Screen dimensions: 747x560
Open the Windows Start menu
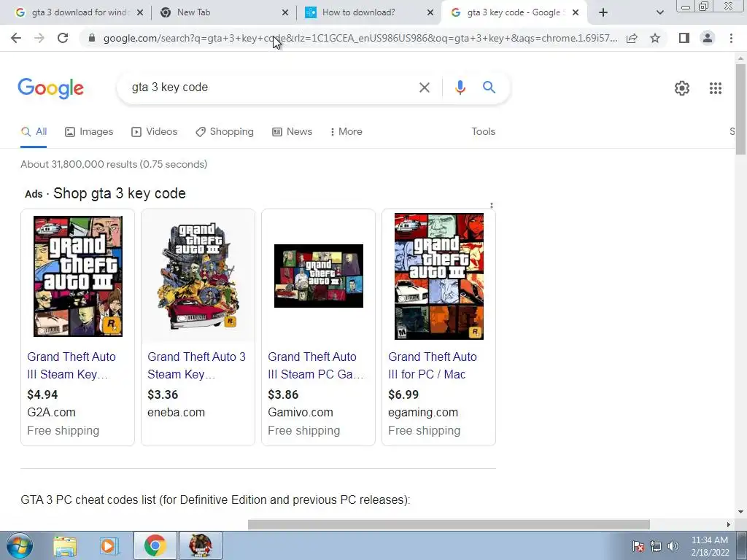(19, 545)
